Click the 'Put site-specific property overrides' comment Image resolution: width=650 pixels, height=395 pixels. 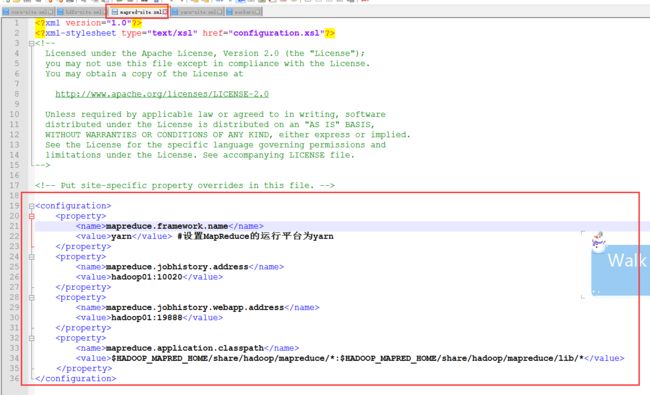coord(185,185)
